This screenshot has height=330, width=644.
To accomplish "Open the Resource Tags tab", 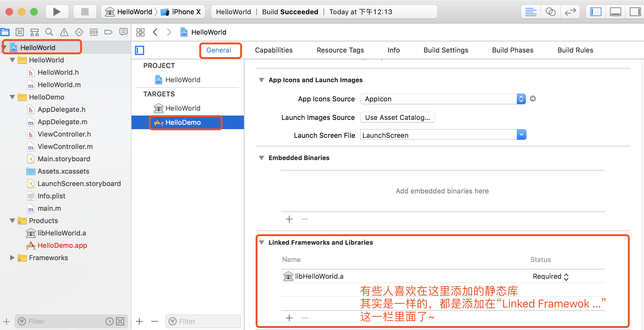I will click(x=340, y=50).
